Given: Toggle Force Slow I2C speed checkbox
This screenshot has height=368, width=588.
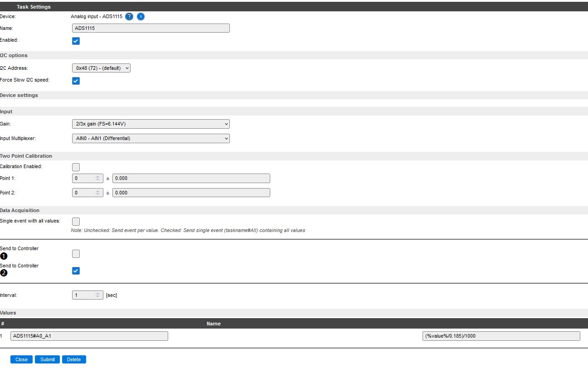Looking at the screenshot, I should coord(76,81).
